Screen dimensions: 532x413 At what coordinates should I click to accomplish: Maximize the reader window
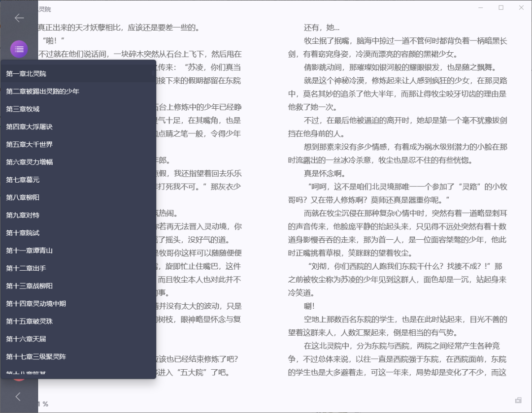[x=501, y=7]
